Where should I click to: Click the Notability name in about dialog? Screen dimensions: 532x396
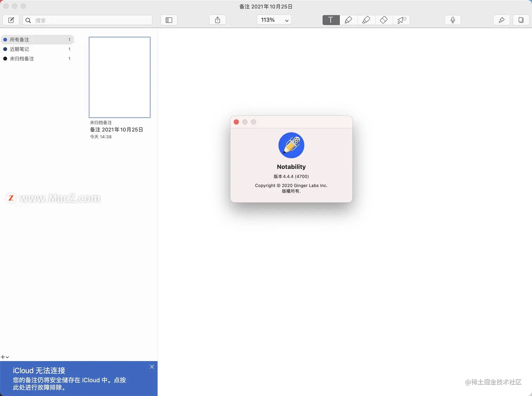click(291, 167)
